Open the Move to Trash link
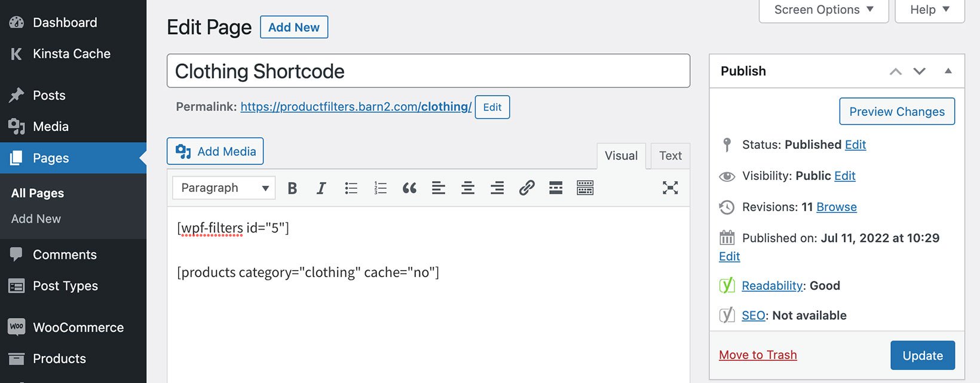The height and width of the screenshot is (383, 980). pos(757,354)
